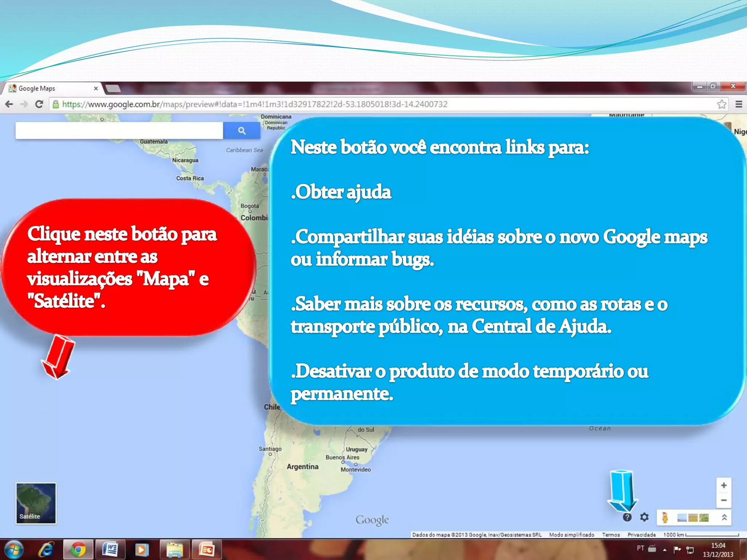
Task: Open Word from the taskbar
Action: (x=110, y=549)
